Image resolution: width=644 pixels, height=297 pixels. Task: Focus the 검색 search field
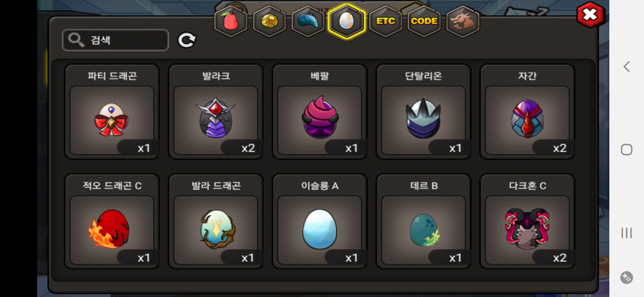115,40
